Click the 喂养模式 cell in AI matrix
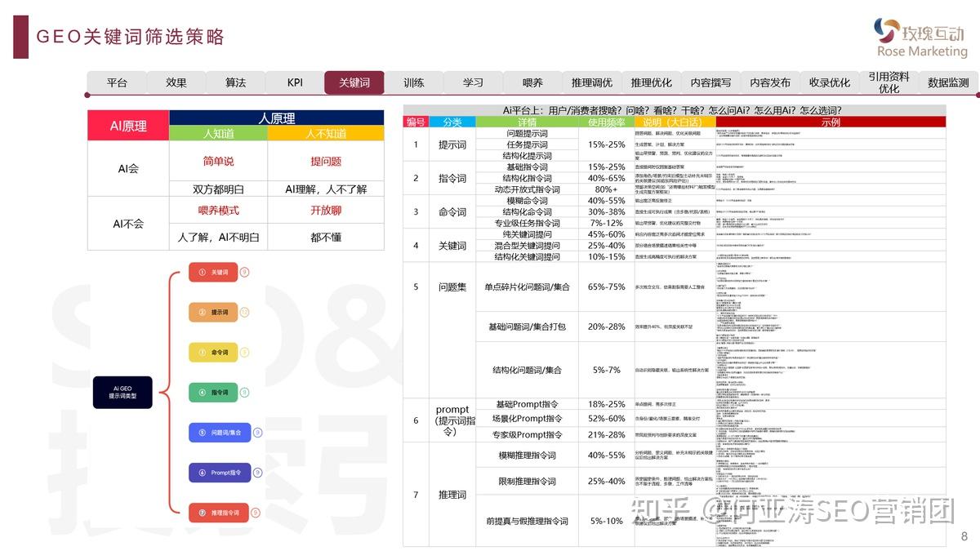 point(218,210)
